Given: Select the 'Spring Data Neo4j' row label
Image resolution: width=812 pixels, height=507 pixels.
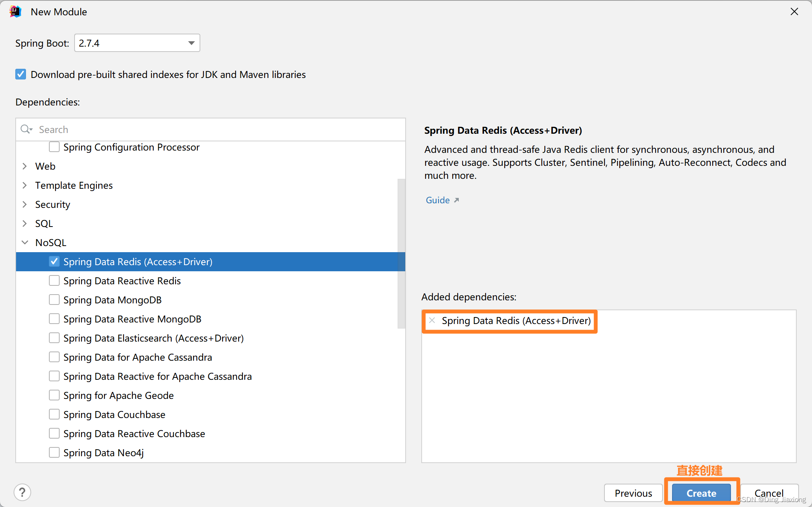Looking at the screenshot, I should [x=103, y=453].
